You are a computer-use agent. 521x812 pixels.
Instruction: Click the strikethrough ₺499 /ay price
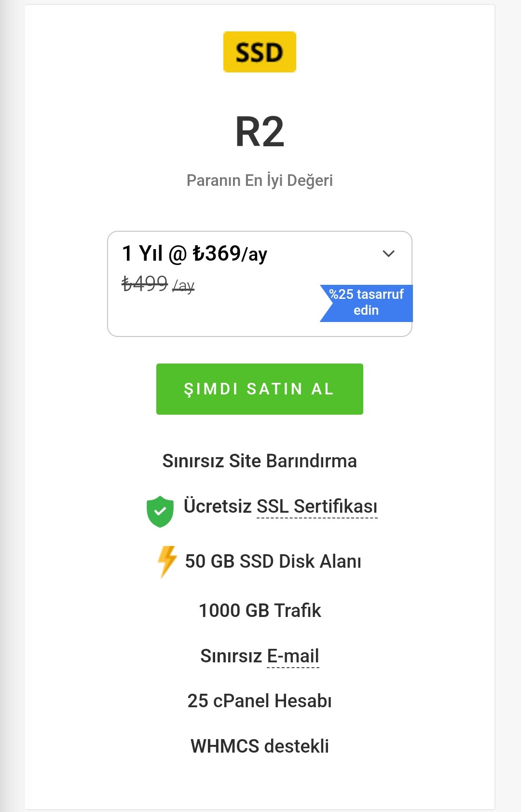pos(158,283)
